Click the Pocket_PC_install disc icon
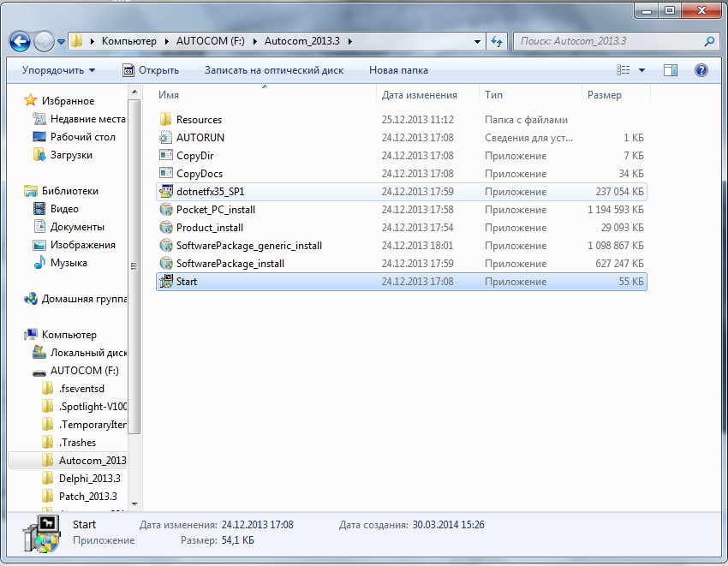The width and height of the screenshot is (728, 566). pyautogui.click(x=166, y=210)
